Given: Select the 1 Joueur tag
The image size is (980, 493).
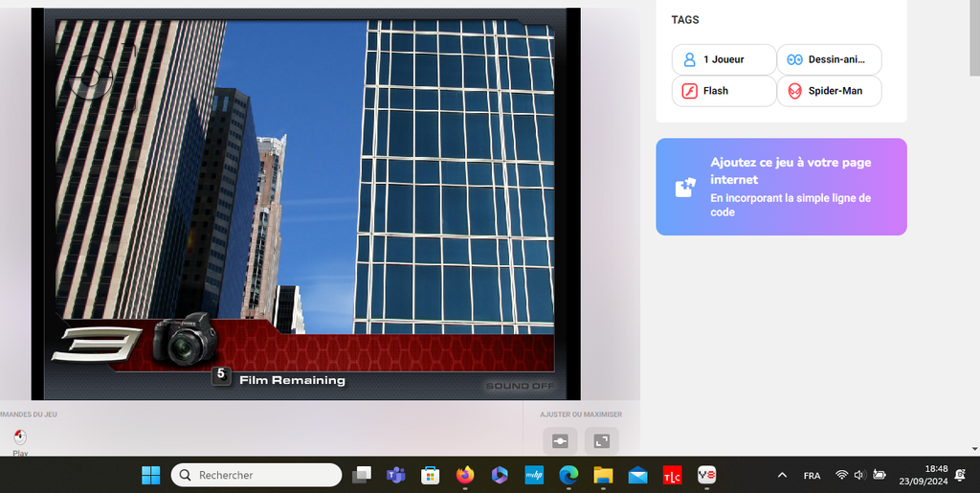Looking at the screenshot, I should click(724, 59).
